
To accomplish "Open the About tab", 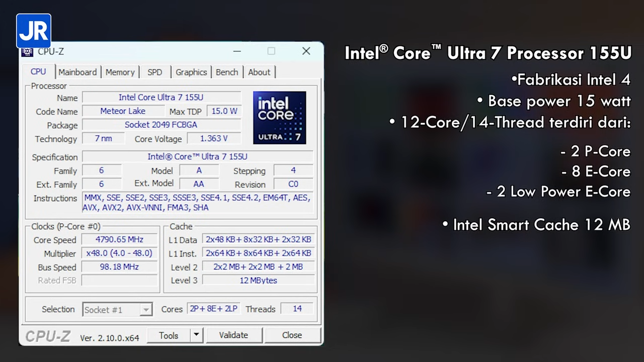I will coord(259,72).
